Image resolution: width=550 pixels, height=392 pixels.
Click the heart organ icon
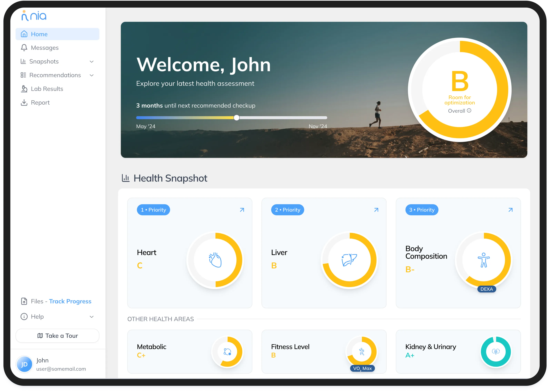[x=215, y=260]
